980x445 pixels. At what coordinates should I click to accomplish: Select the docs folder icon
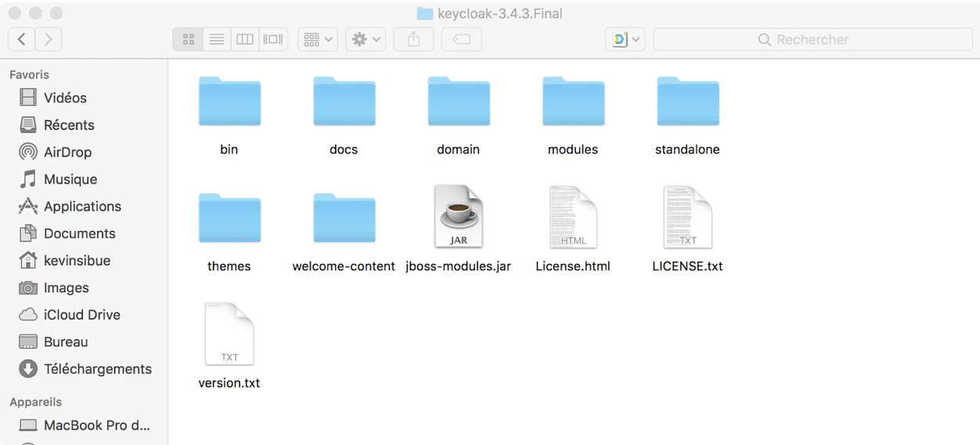[x=344, y=101]
